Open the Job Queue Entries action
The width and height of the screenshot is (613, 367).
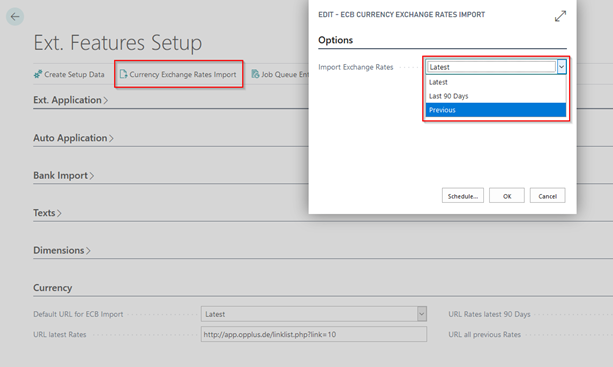point(280,74)
